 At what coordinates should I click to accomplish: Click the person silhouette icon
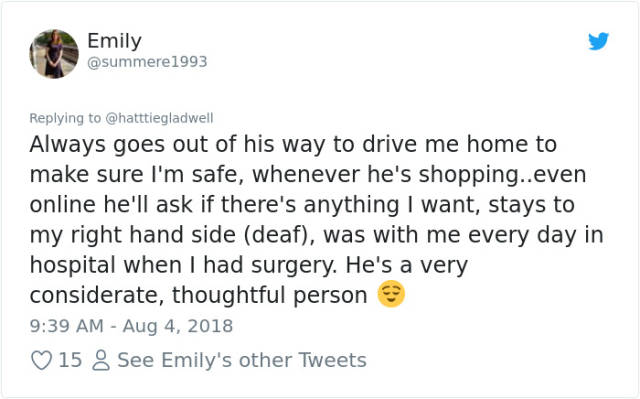pyautogui.click(x=101, y=360)
